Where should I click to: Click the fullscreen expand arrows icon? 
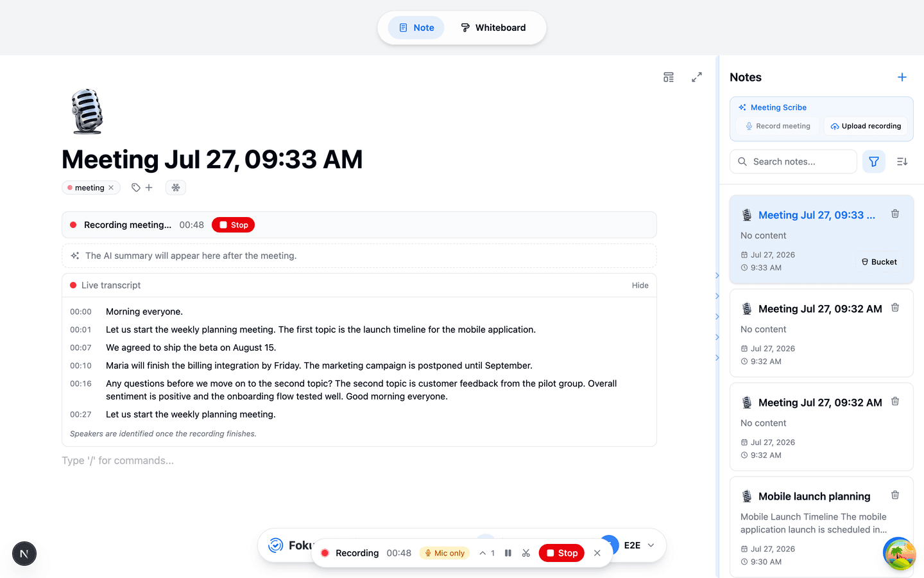697,77
